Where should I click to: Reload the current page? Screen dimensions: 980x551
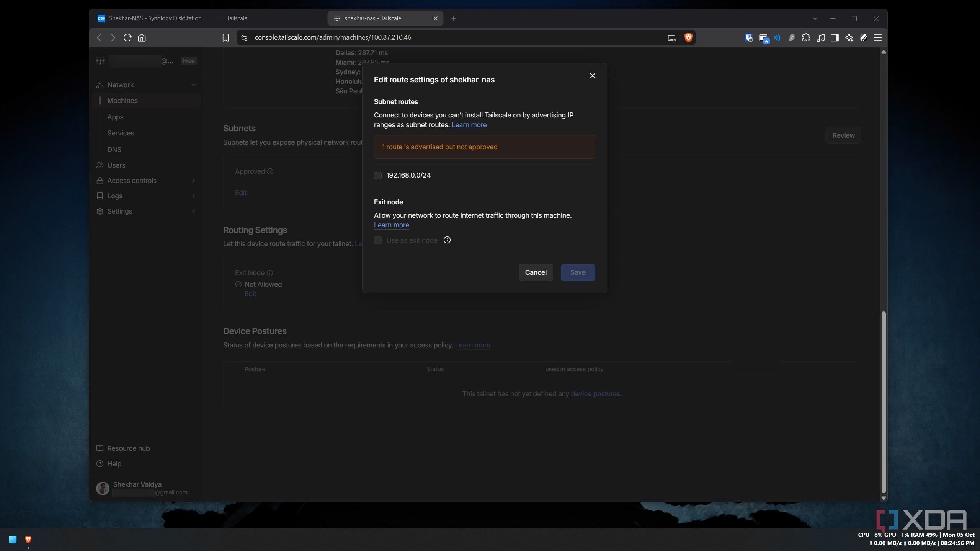pos(127,37)
